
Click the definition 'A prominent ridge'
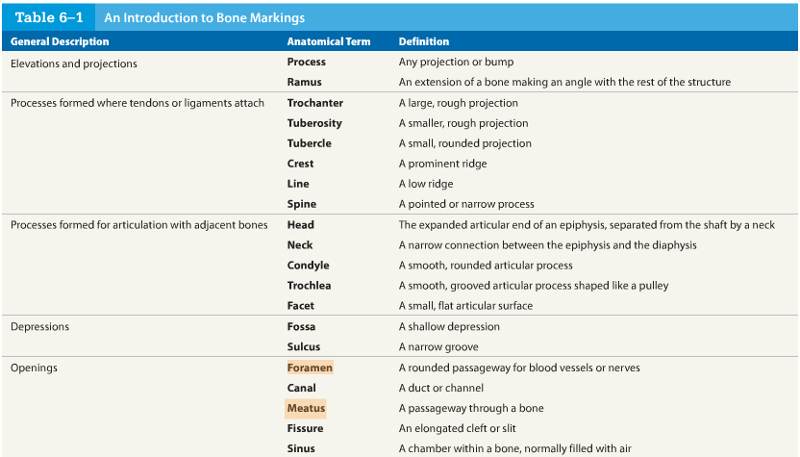(x=440, y=164)
